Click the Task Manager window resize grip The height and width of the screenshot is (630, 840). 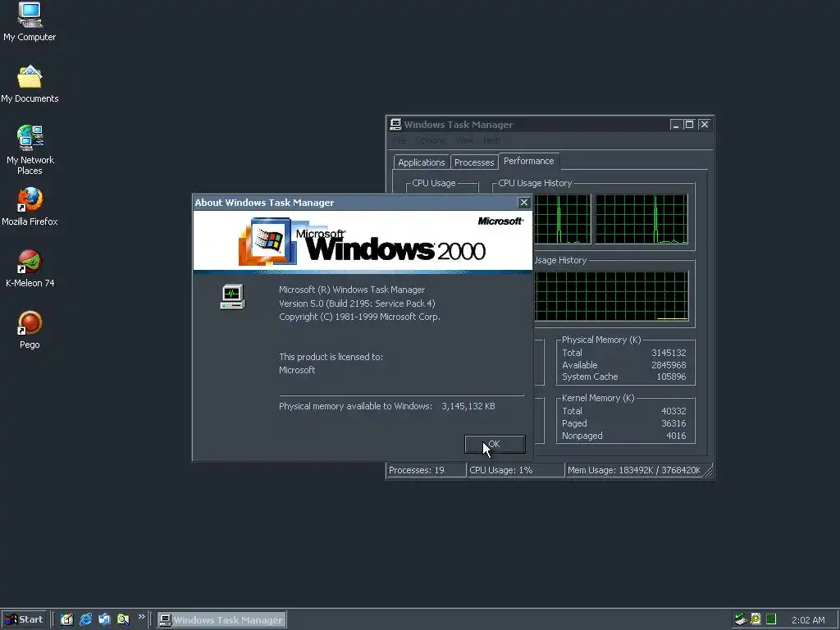708,471
